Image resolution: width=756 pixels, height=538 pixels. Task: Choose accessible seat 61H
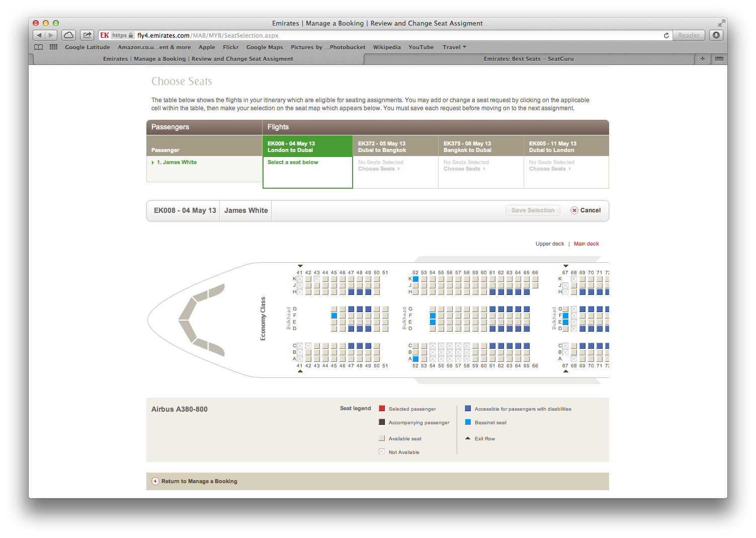tap(492, 292)
